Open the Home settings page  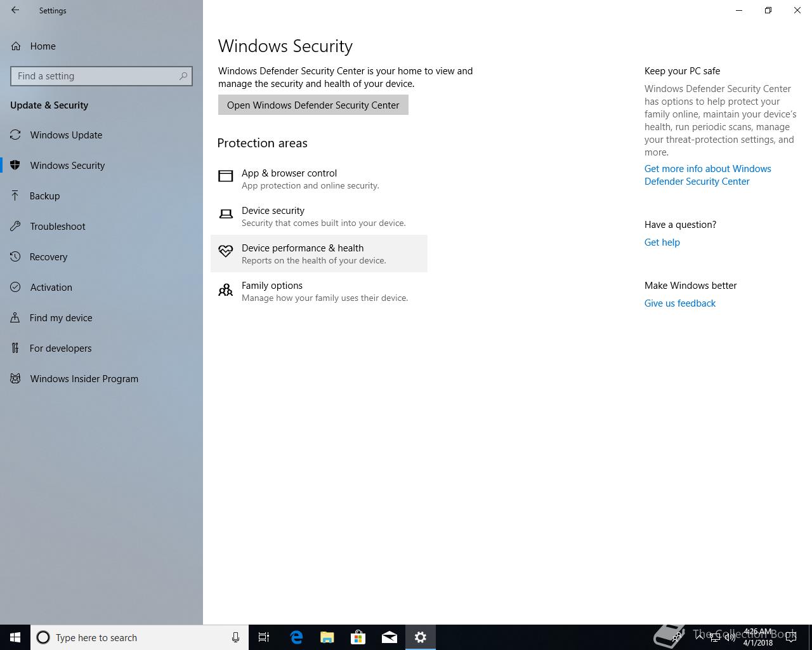tap(101, 46)
